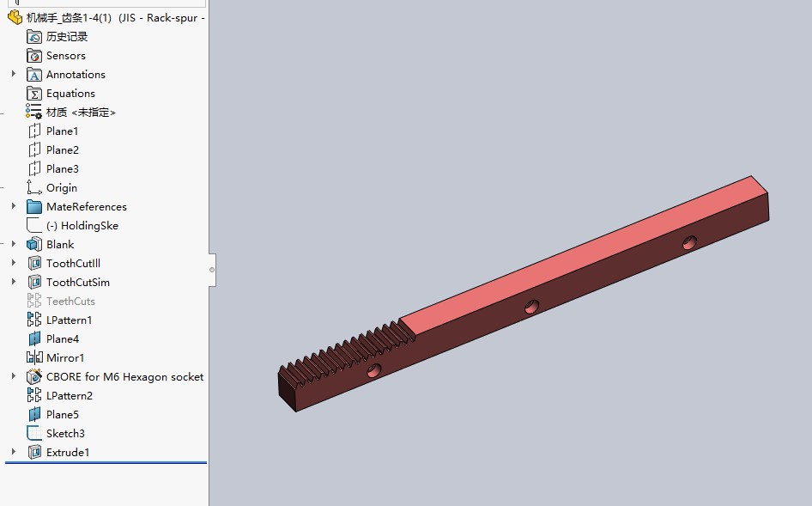Select the Plane3 plane icon
This screenshot has width=812, height=506.
click(34, 169)
